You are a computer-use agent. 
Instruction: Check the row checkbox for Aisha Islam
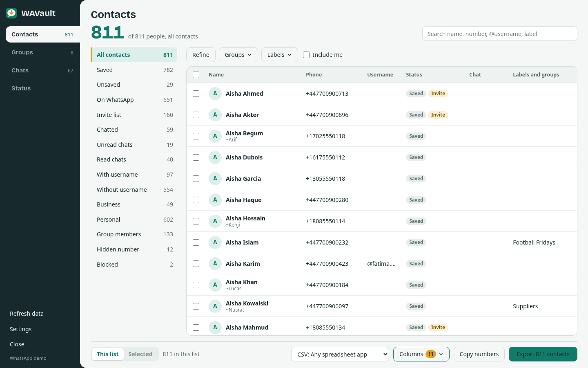pos(196,242)
